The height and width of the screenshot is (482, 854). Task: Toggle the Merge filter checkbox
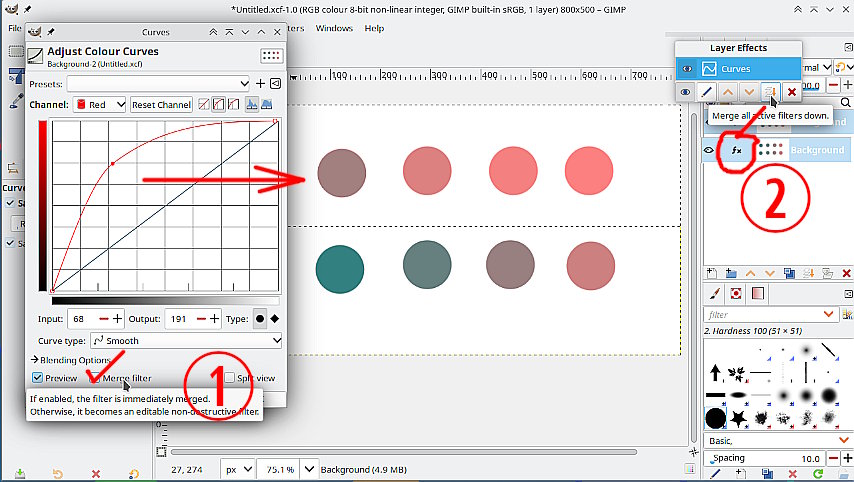(94, 377)
